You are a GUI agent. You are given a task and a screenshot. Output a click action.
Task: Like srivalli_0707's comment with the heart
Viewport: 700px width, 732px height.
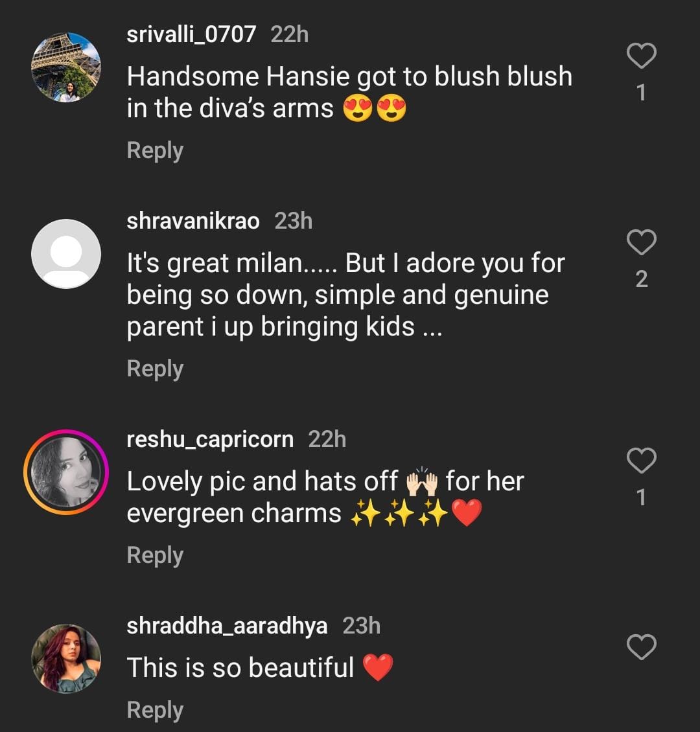point(642,57)
